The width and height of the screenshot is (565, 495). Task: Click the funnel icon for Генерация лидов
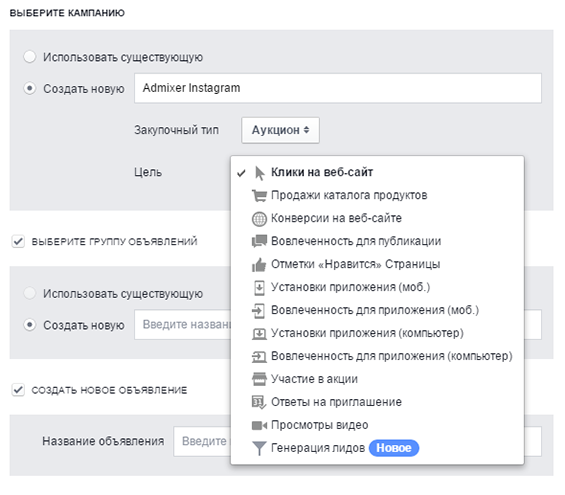tap(259, 449)
